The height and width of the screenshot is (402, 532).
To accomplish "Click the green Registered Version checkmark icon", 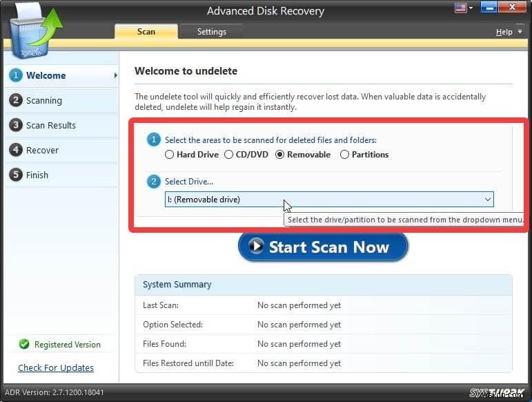I will tap(24, 344).
